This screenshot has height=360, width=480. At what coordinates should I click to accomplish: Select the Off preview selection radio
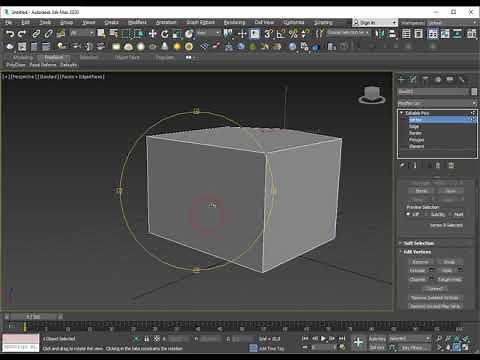click(x=408, y=214)
